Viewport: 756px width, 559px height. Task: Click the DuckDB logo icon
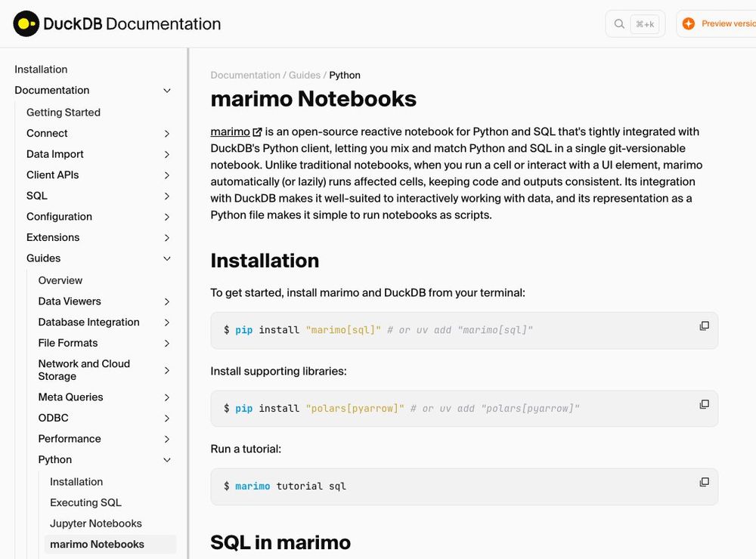click(x=26, y=23)
